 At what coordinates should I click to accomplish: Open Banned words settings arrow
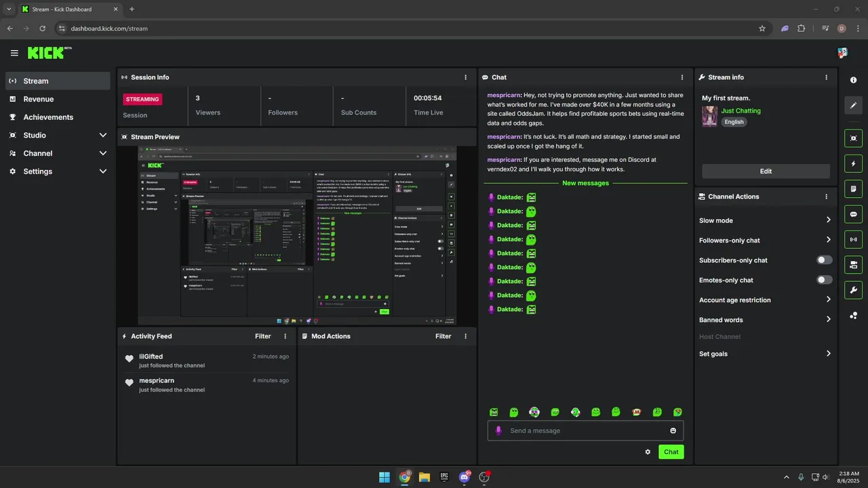coord(829,320)
